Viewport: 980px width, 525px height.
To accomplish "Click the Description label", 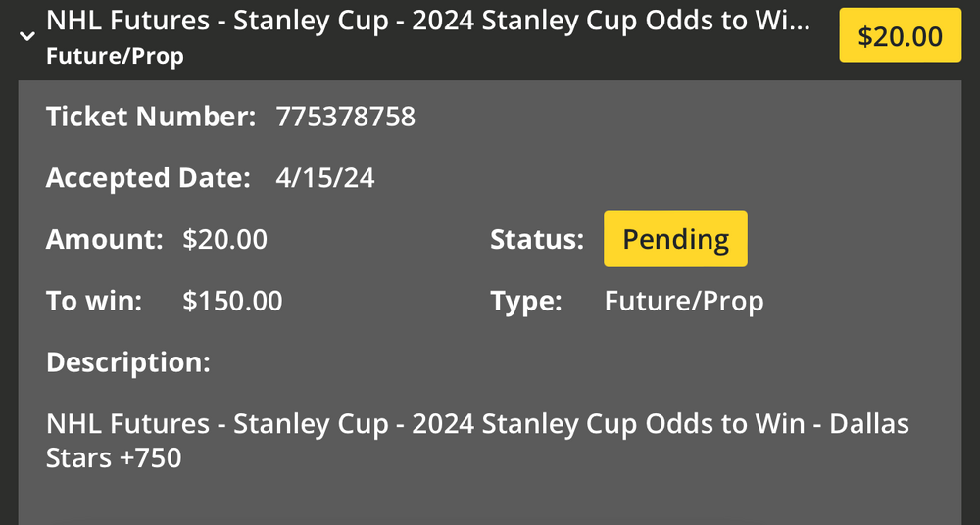I will [x=128, y=362].
